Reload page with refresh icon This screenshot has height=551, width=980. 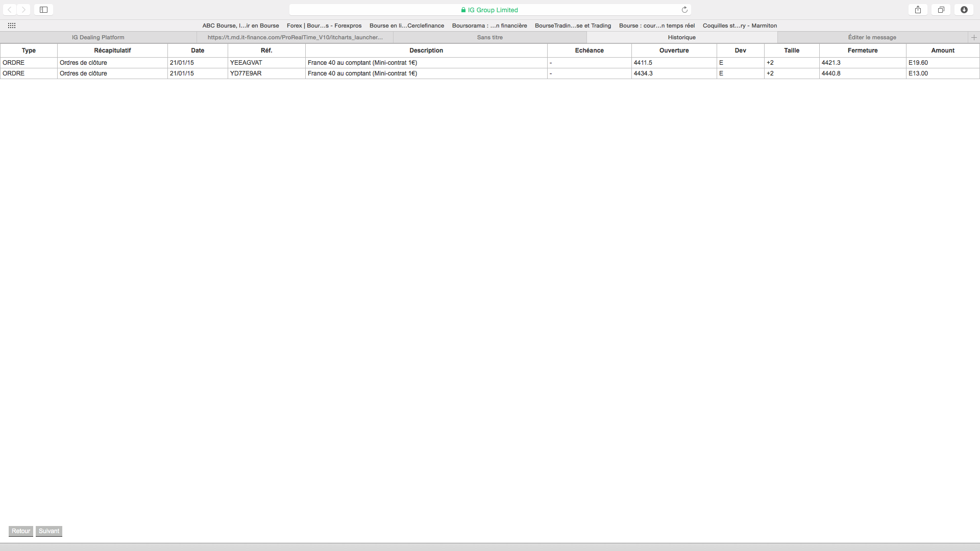point(684,10)
